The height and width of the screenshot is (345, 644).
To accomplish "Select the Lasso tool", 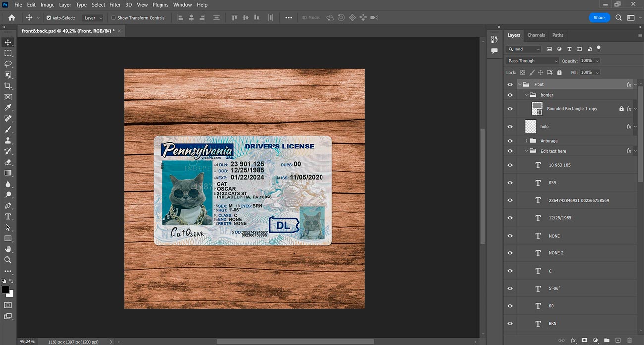I will [8, 64].
